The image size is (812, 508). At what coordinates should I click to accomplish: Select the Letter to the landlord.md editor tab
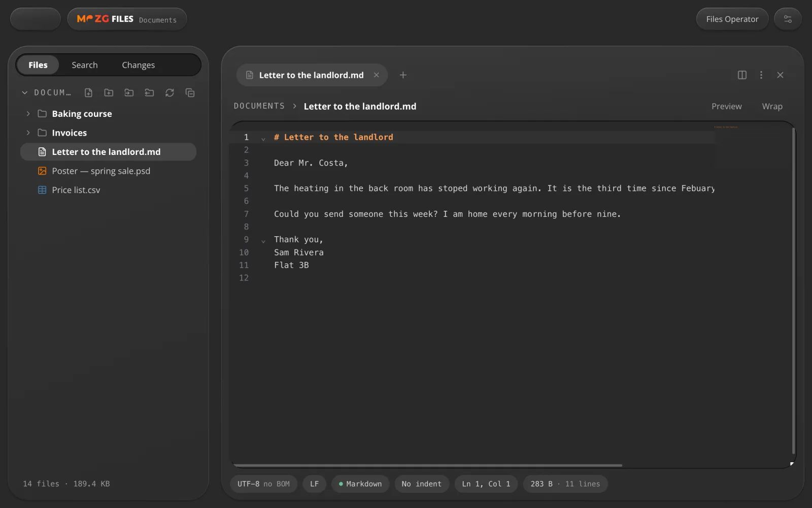click(x=311, y=75)
